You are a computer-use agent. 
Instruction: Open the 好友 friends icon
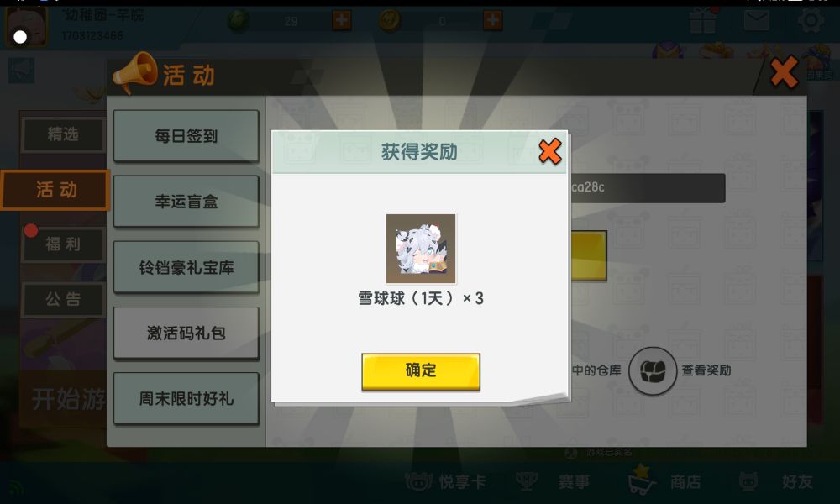point(748,481)
